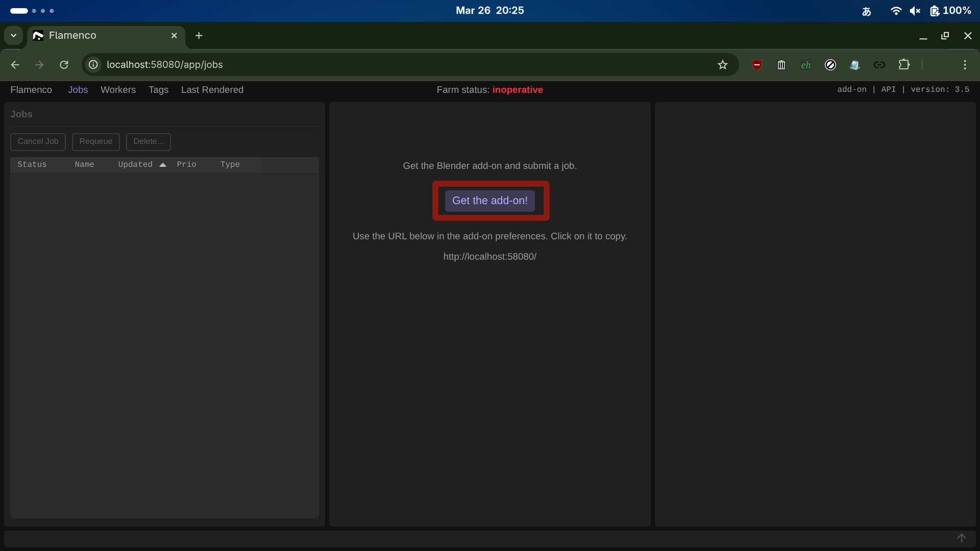Open the add-on link in header
The width and height of the screenshot is (980, 551).
pyautogui.click(x=852, y=89)
